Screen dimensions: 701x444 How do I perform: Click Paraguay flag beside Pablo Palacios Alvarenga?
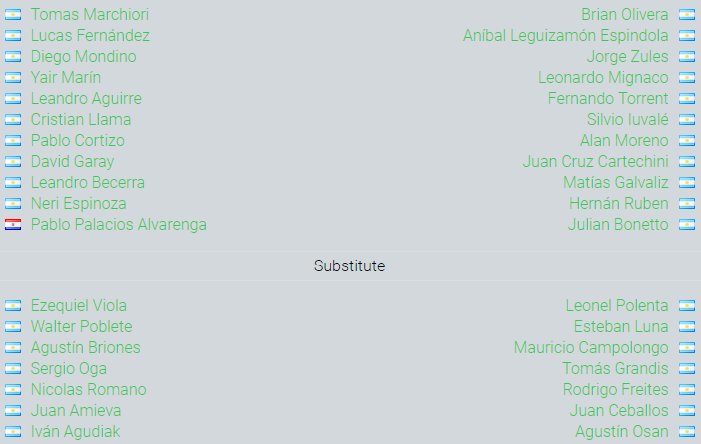click(13, 224)
